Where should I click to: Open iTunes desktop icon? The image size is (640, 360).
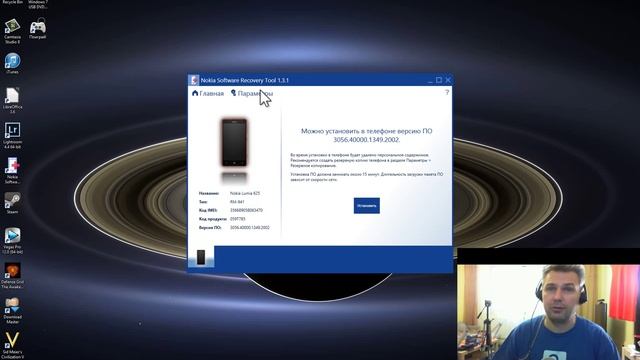pos(12,64)
